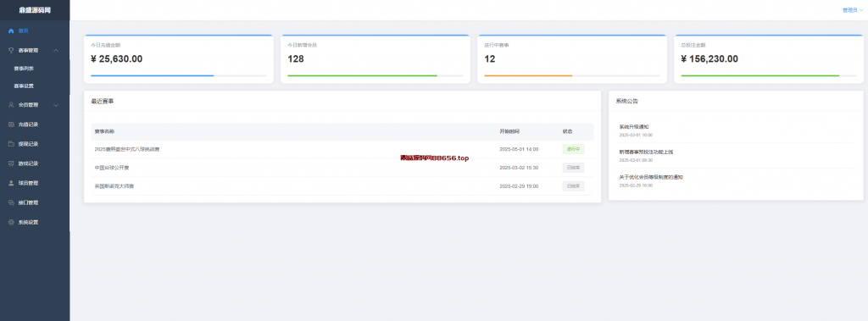Viewport: 868px width, 321px height.
Task: Click 已结束 tag for 中国台球公开赛
Action: pyautogui.click(x=573, y=168)
